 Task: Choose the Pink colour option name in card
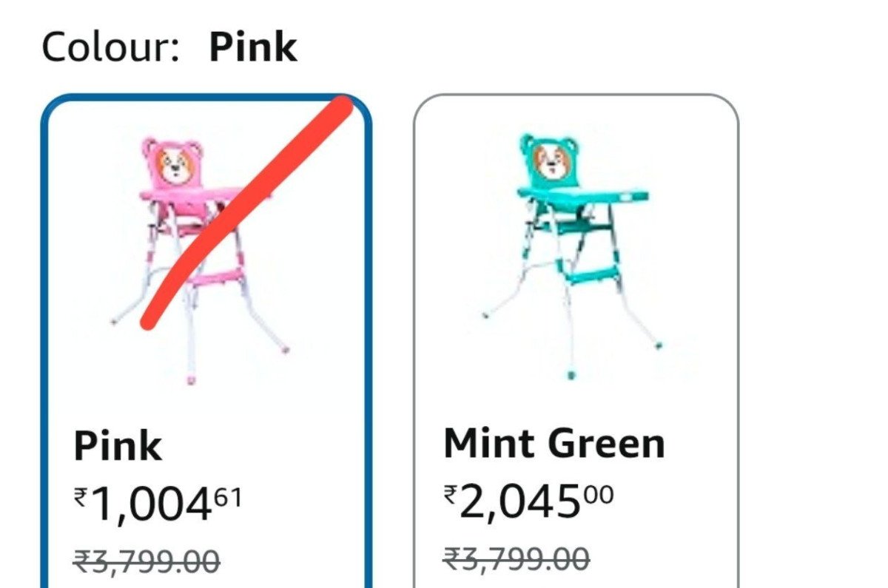coord(118,446)
